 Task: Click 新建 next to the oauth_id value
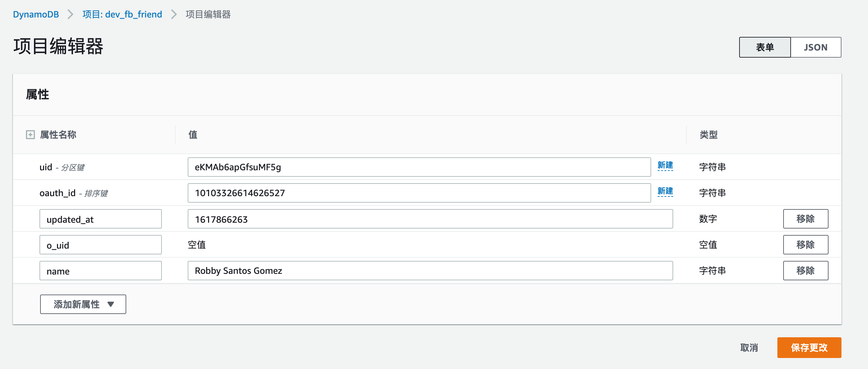click(665, 192)
